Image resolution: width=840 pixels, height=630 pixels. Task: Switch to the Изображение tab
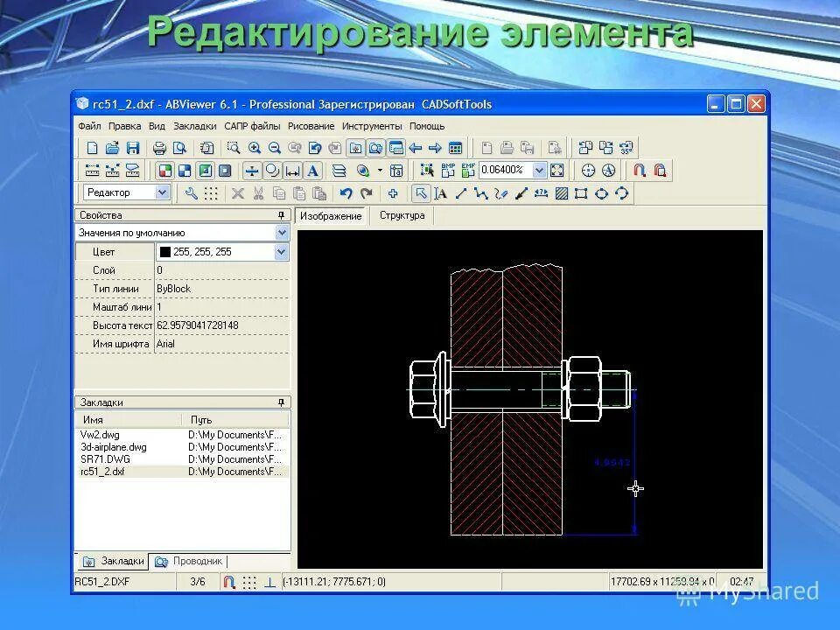click(331, 216)
